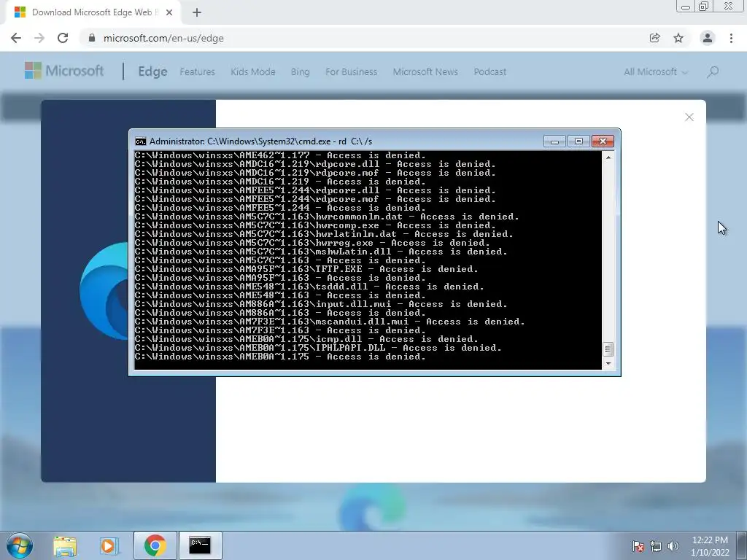Image resolution: width=747 pixels, height=560 pixels.
Task: Open Features nav item
Action: pos(197,72)
